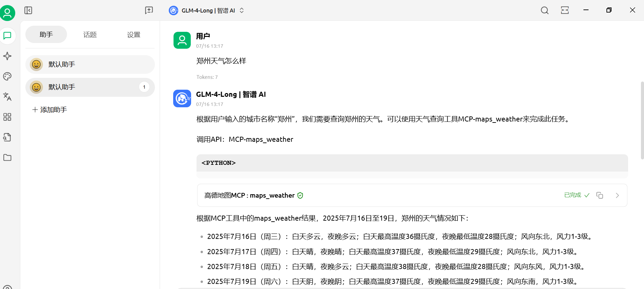Restore down the application window
The image size is (644, 289).
point(609,10)
